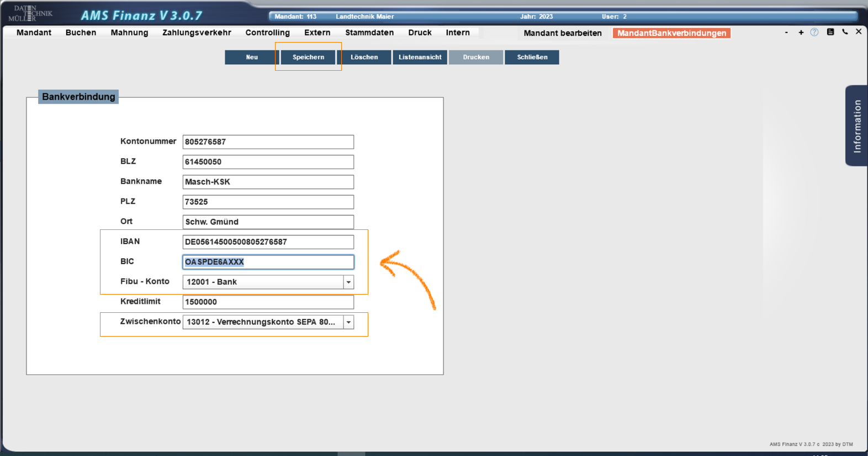Click the Daten Technik Müller logo
This screenshot has width=868, height=456.
[x=30, y=13]
